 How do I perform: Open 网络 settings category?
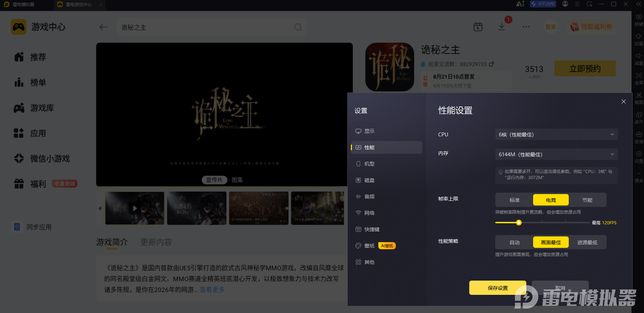tap(387, 213)
